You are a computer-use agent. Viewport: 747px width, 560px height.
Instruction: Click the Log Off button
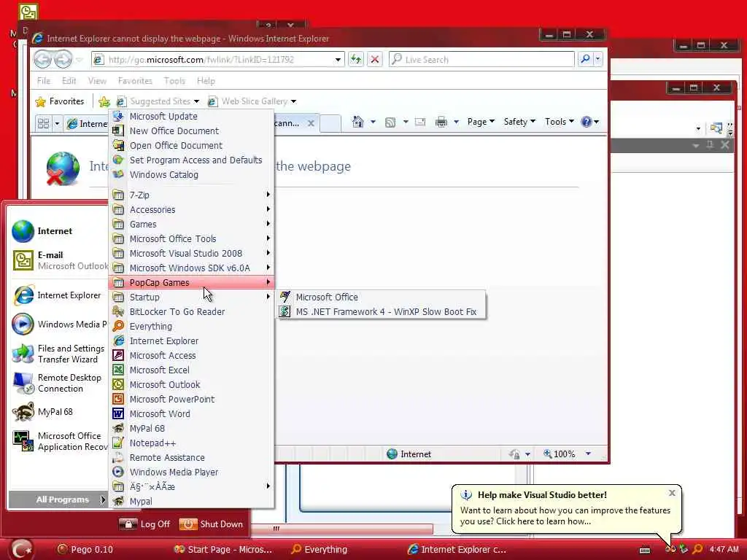click(145, 524)
